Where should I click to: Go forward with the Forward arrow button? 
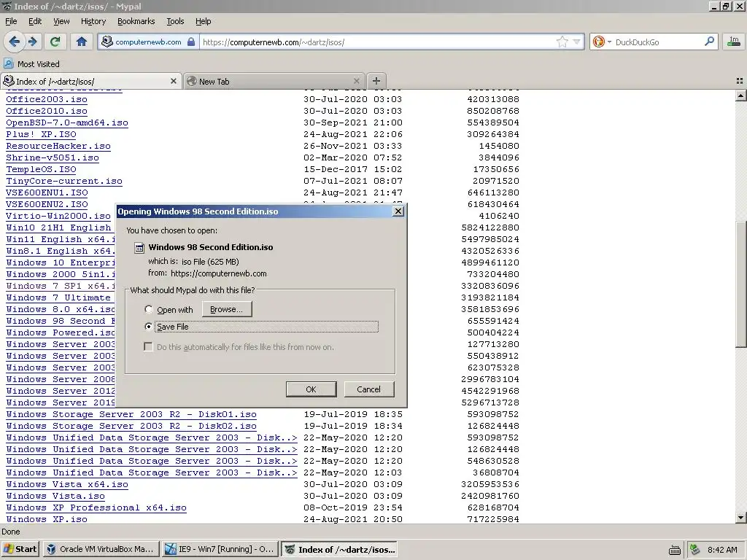(32, 42)
